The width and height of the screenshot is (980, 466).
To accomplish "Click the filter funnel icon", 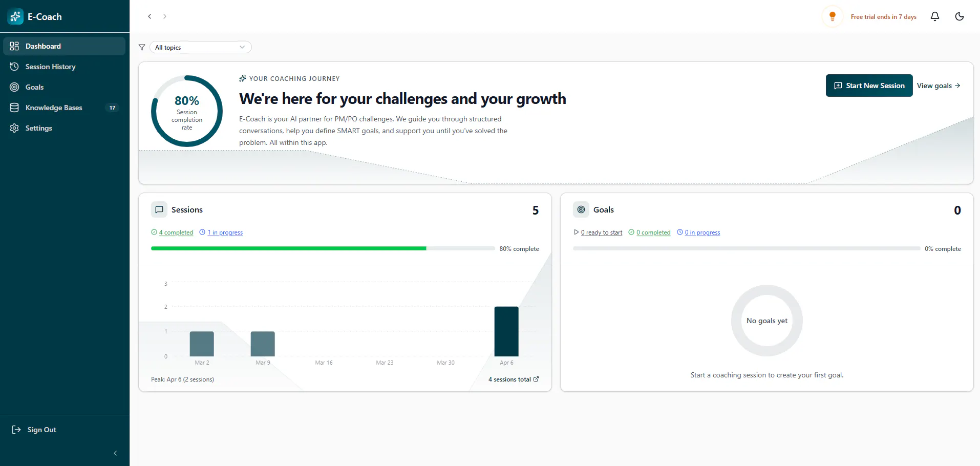I will 142,47.
